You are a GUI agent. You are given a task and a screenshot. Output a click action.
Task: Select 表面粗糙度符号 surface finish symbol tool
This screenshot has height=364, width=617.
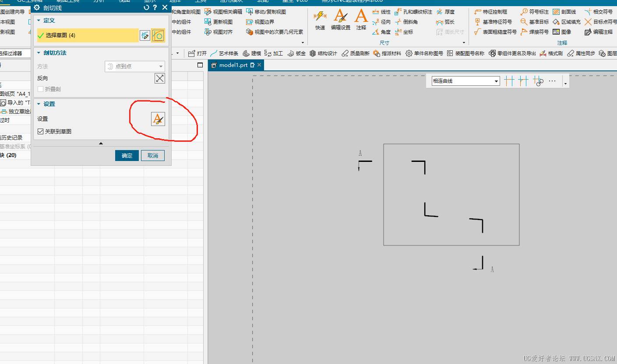(495, 32)
